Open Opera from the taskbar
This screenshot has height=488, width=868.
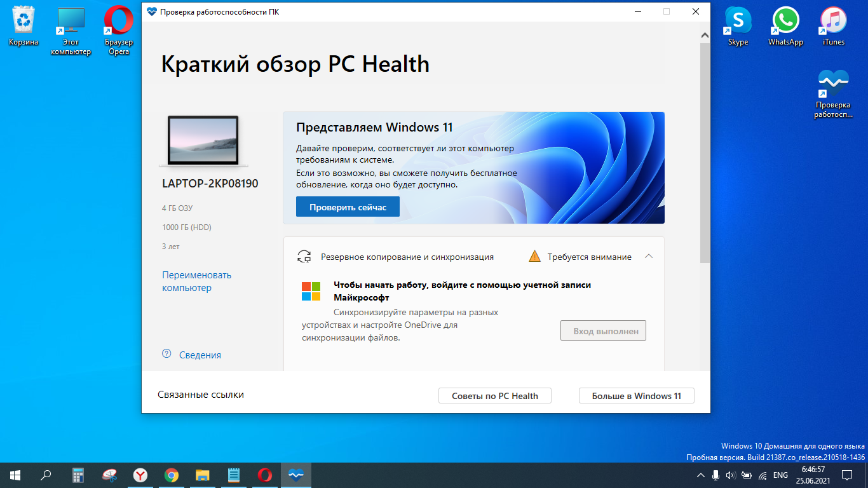point(265,475)
